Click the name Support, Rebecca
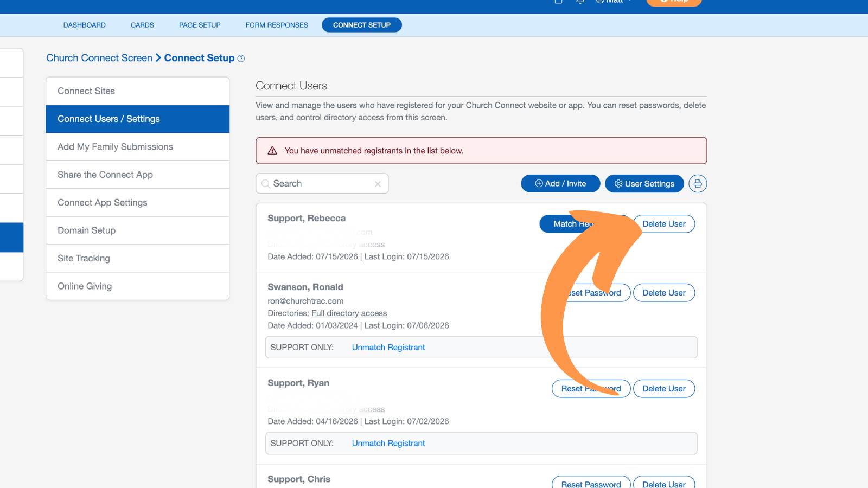This screenshot has height=488, width=868. 307,218
